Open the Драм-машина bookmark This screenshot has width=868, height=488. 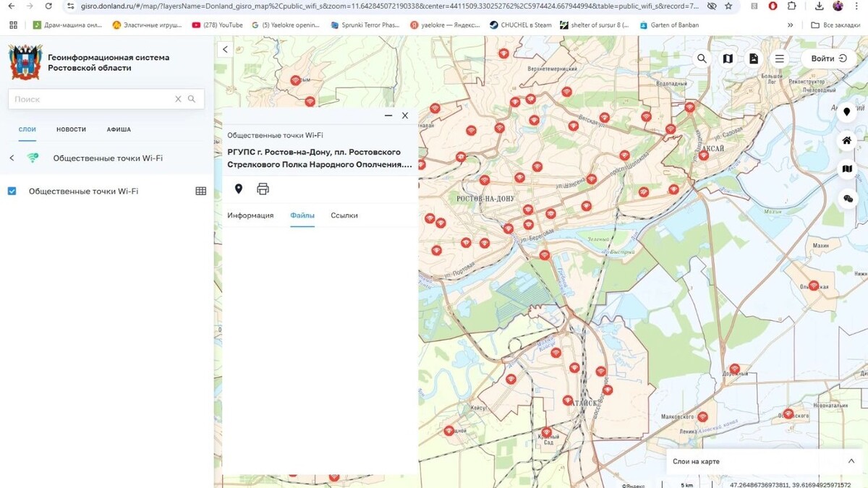[67, 25]
